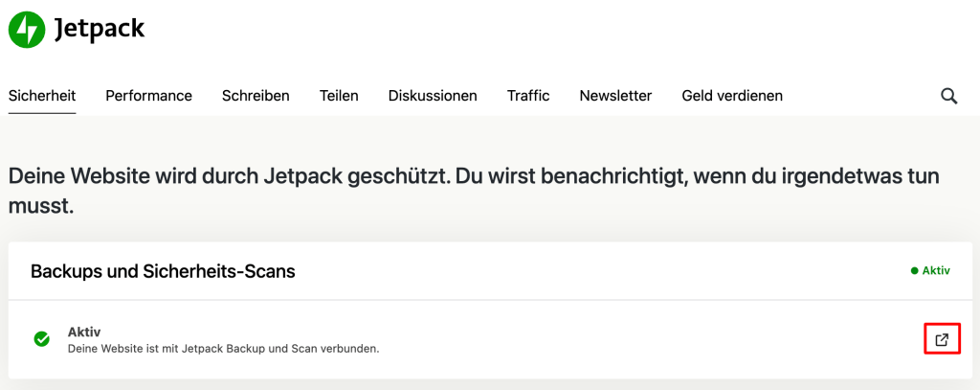
Task: Click the green dot beside header Aktiv
Action: 914,271
